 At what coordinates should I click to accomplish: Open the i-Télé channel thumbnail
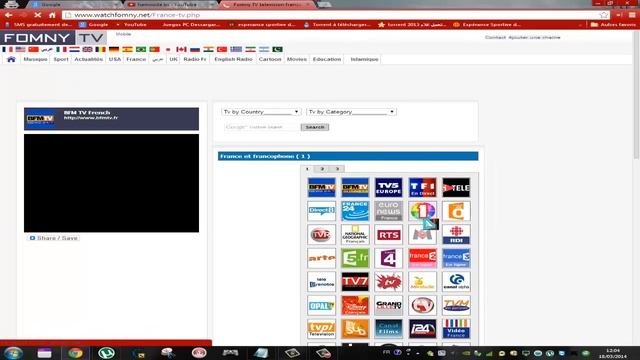pos(456,187)
